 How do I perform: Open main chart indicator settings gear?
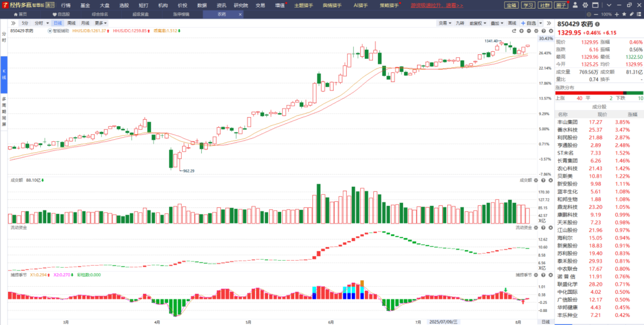click(x=536, y=31)
